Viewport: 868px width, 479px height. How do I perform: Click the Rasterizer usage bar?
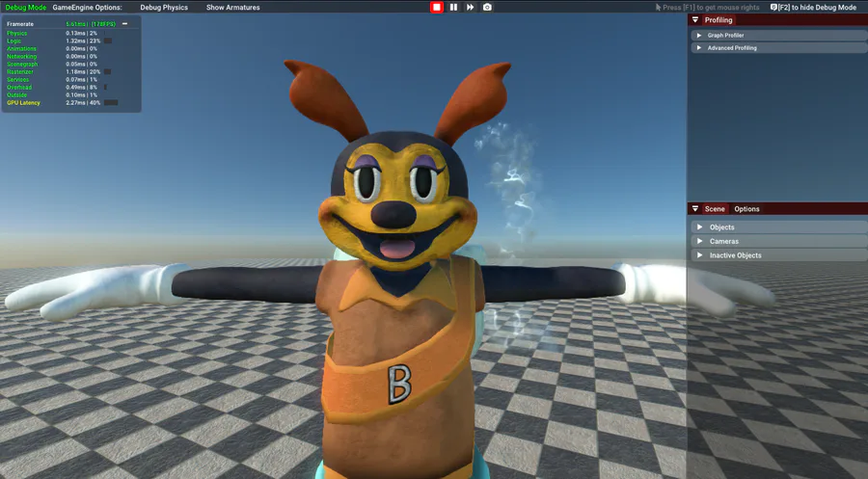tap(107, 72)
